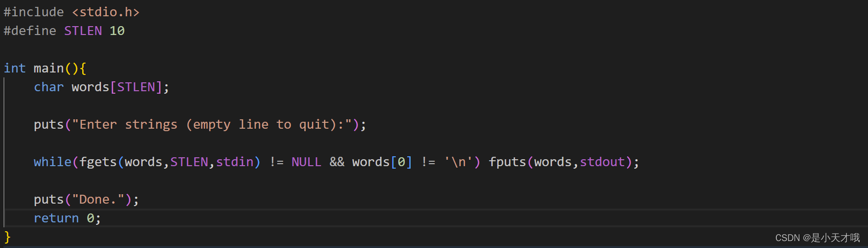This screenshot has width=868, height=248.
Task: Click the 'return' keyword
Action: point(56,218)
